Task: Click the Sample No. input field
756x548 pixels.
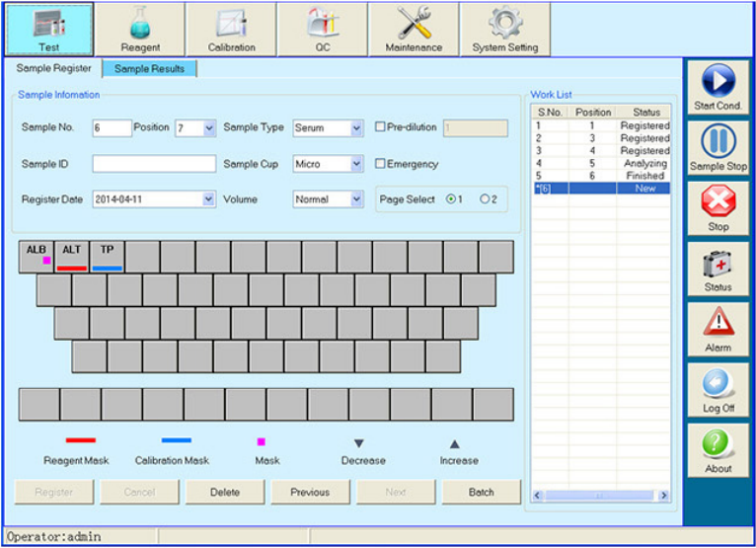Action: pos(112,127)
